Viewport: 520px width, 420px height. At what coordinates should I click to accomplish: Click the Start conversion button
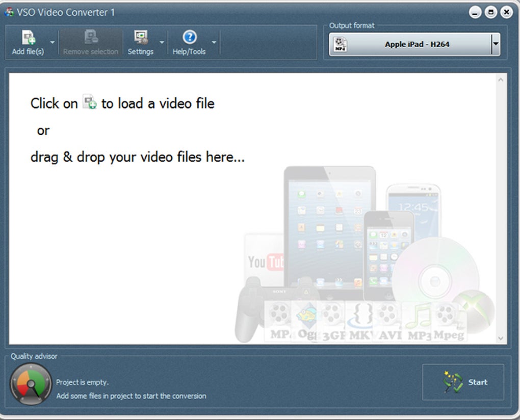click(463, 382)
